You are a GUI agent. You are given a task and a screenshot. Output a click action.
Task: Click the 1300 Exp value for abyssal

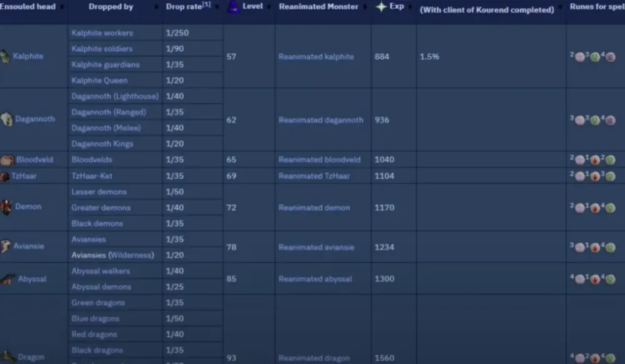click(384, 278)
